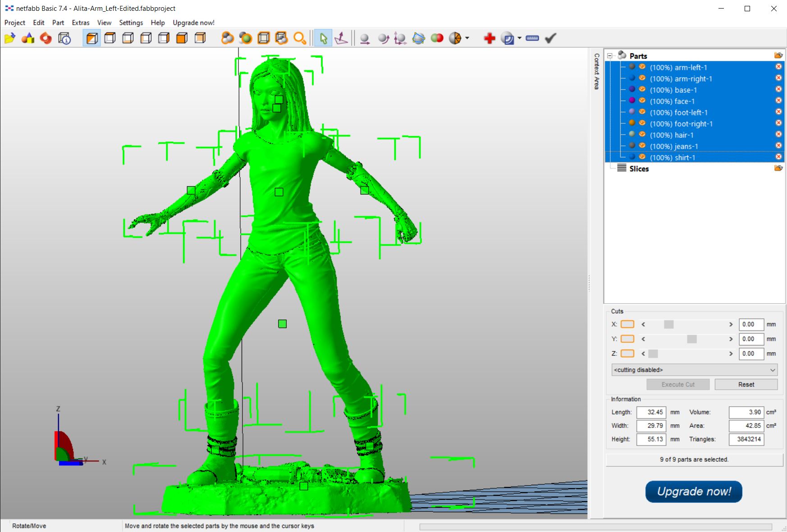Remove the shirt-1 part with red X

[778, 157]
